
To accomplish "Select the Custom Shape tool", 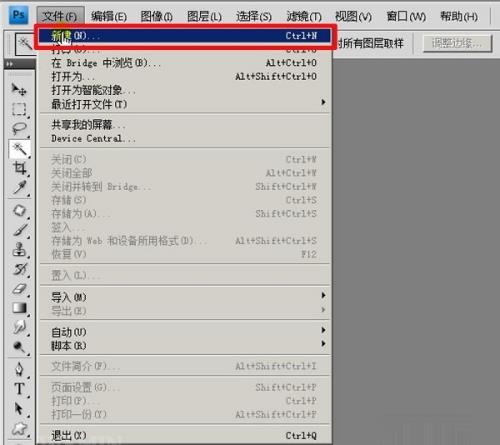I will 19,429.
